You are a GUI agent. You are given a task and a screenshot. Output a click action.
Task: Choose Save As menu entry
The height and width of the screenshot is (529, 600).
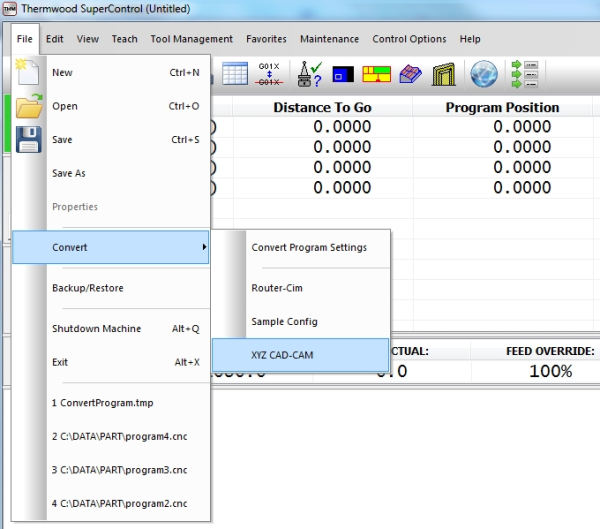111,173
